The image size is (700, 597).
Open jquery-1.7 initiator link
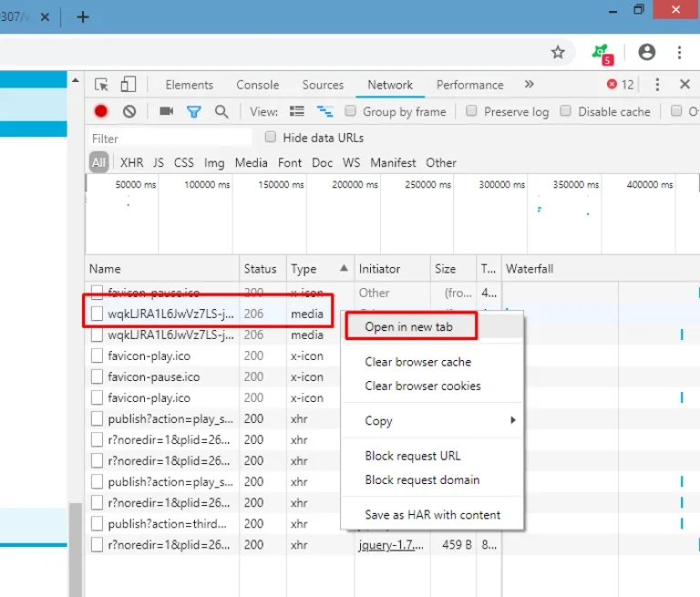[x=391, y=545]
